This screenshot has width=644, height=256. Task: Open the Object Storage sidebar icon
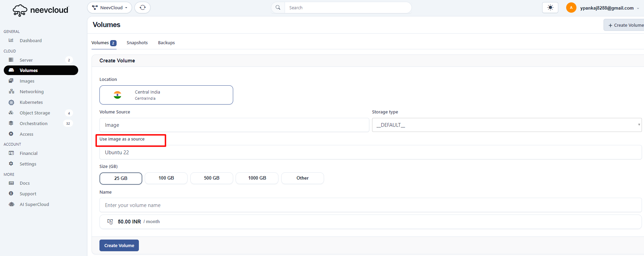[11, 113]
